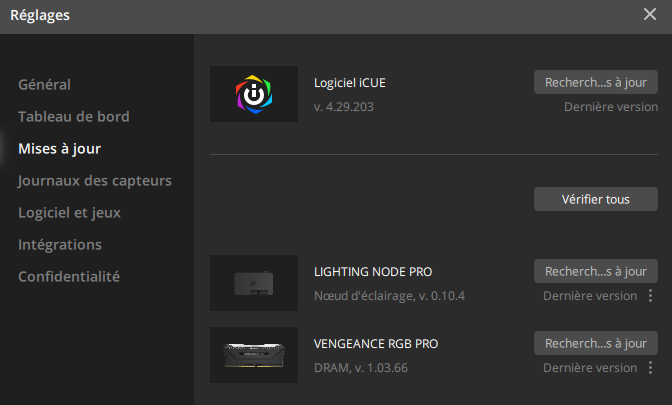
Task: Switch to Logiciel et jeux settings
Action: (x=69, y=213)
